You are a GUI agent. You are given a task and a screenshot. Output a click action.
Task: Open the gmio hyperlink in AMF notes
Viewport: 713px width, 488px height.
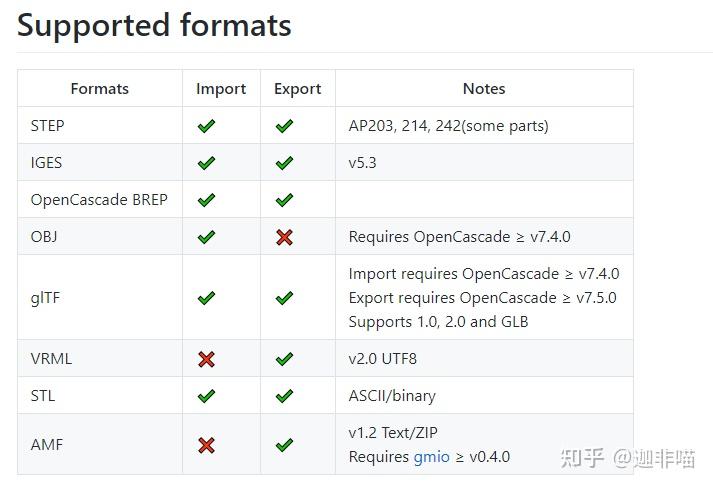pyautogui.click(x=432, y=457)
